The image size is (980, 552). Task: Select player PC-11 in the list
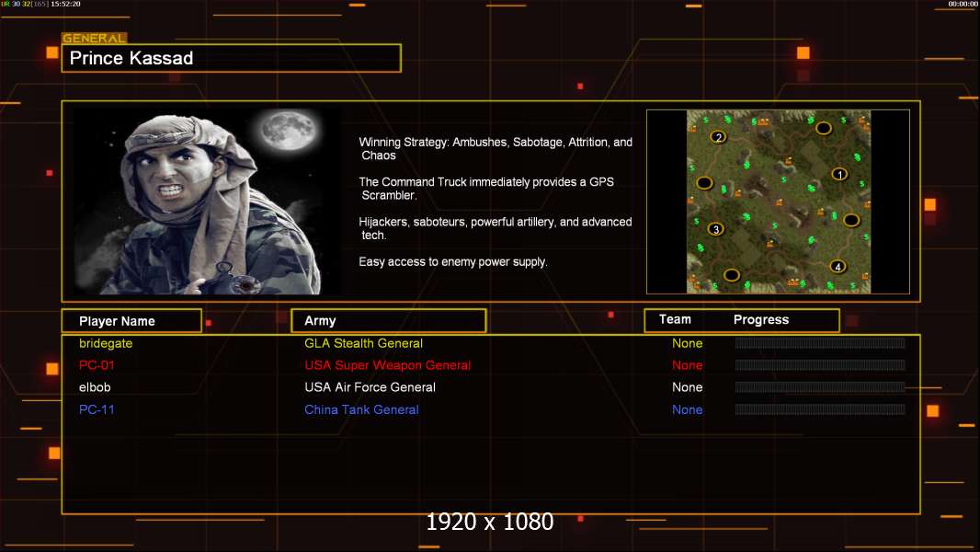(x=97, y=410)
